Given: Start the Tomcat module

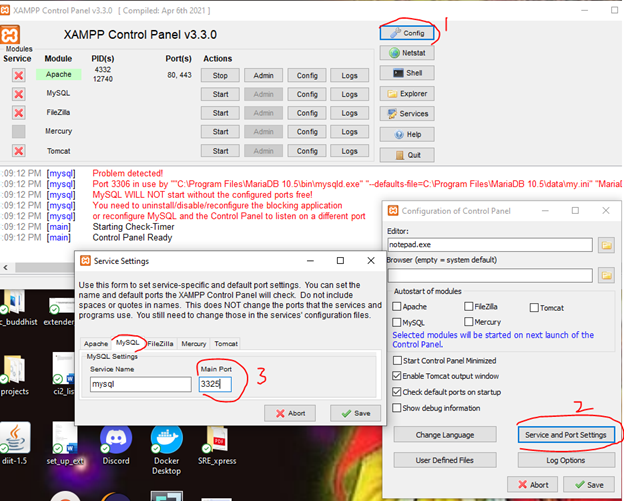Looking at the screenshot, I should [x=220, y=151].
